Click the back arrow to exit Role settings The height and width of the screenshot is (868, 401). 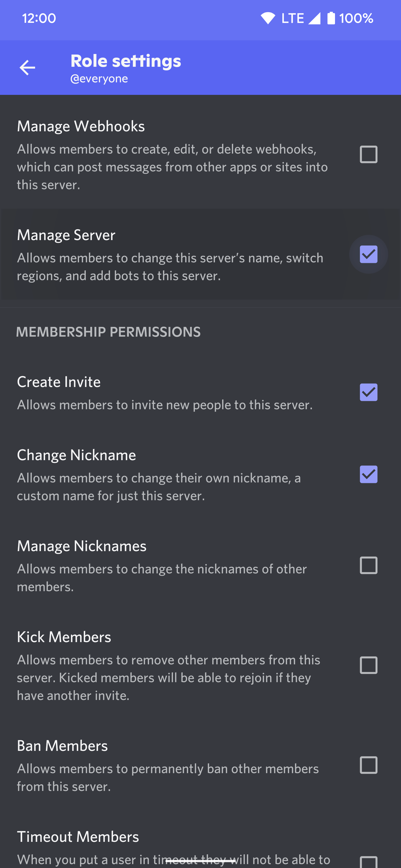27,67
